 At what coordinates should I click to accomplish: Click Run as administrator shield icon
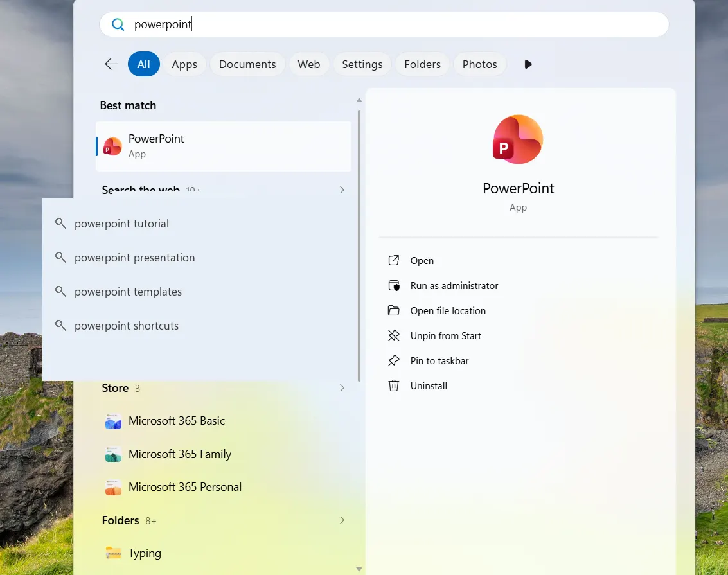click(x=394, y=285)
